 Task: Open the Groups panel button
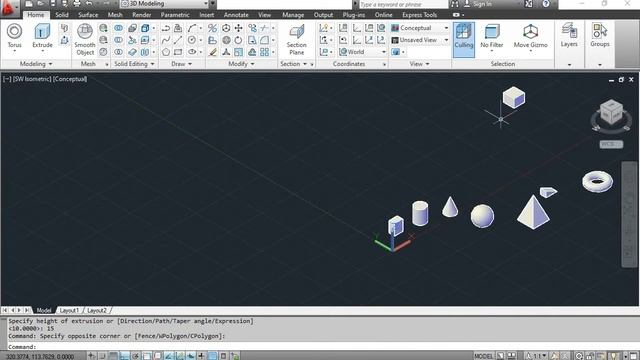point(600,35)
